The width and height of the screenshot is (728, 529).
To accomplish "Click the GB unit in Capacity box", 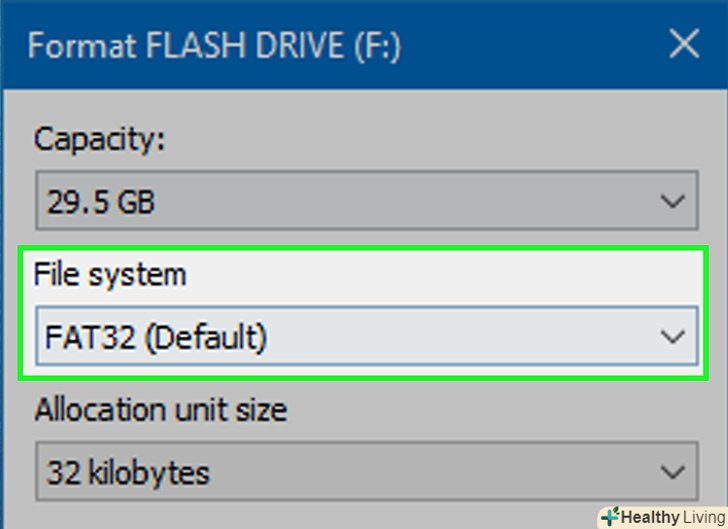I will (135, 203).
